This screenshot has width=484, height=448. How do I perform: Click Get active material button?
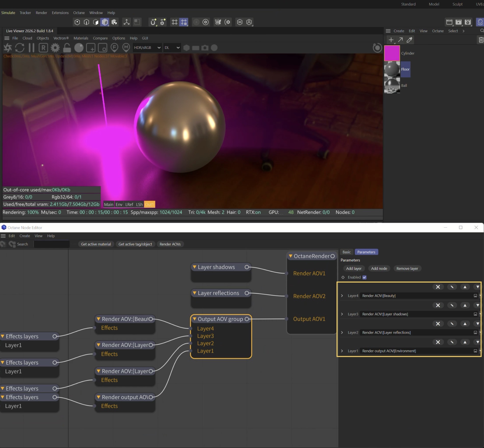point(96,244)
